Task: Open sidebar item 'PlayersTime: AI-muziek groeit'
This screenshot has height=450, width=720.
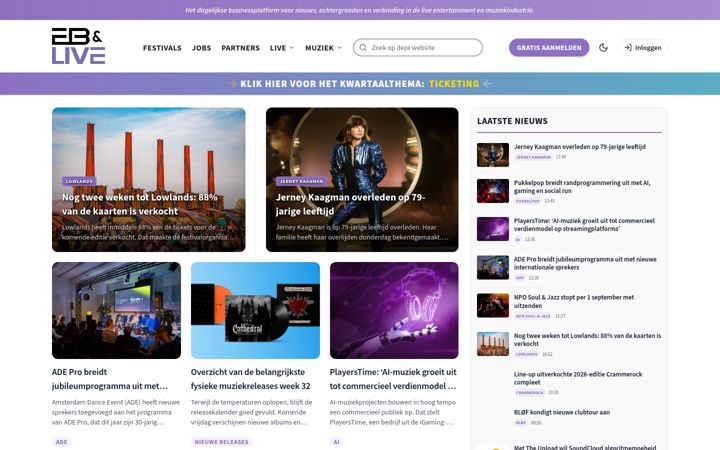Action: point(584,225)
